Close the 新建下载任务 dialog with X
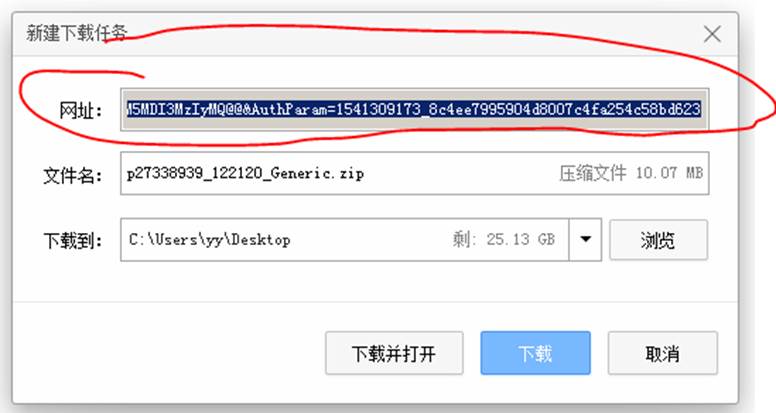776x413 pixels. coord(712,34)
